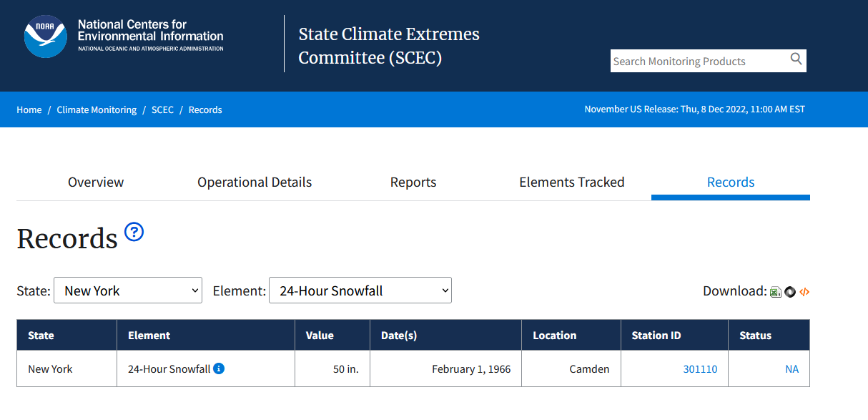Open the Elements Tracked tab
Image resolution: width=868 pixels, height=420 pixels.
coord(572,182)
